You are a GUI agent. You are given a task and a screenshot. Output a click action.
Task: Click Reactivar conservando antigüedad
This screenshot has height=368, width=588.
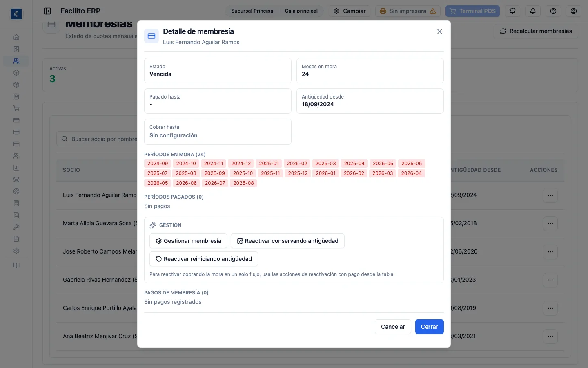point(287,241)
